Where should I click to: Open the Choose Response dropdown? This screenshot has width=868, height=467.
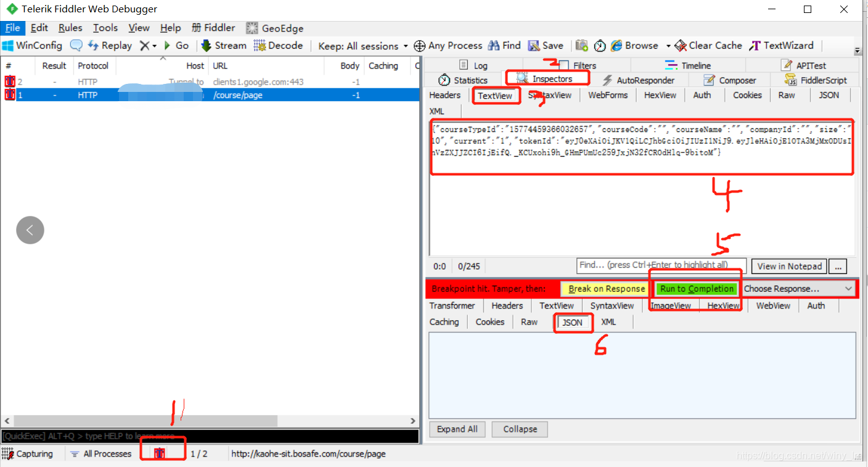[x=798, y=289]
